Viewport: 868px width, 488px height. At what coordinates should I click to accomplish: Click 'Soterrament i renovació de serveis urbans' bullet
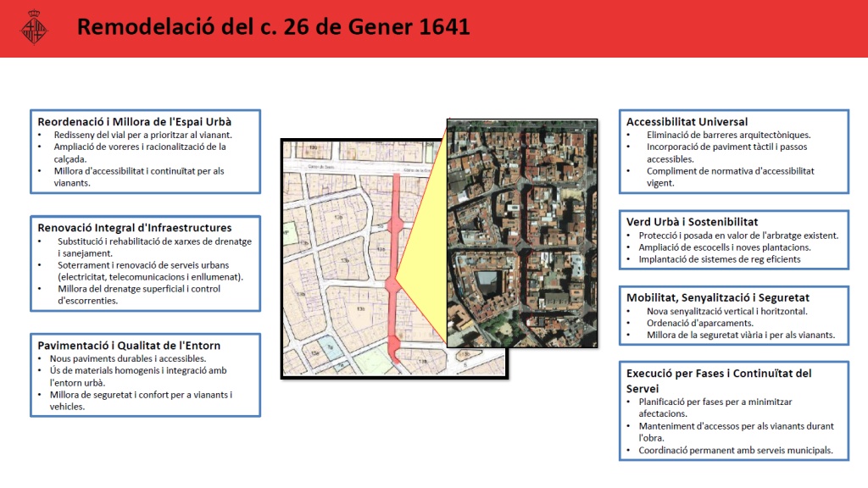tap(150, 271)
